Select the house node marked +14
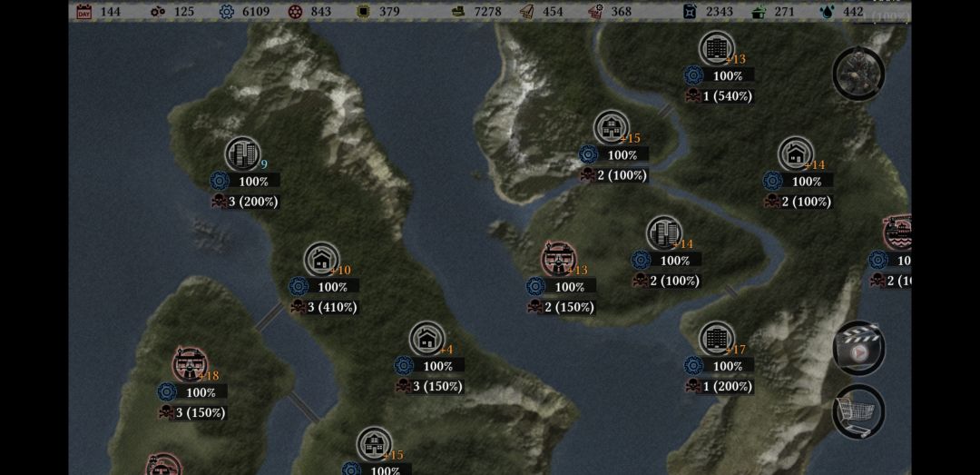Screen dimensions: 980x475 (796, 154)
